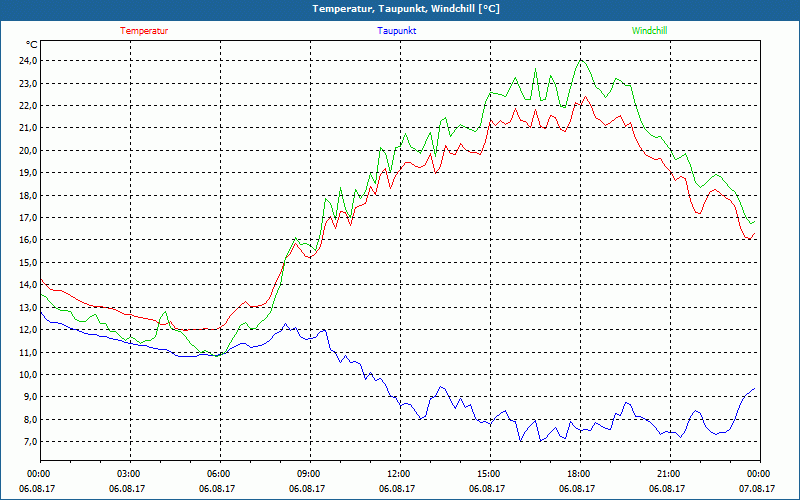Viewport: 800px width, 500px height.
Task: Click the 18:00 time axis label
Action: click(581, 474)
